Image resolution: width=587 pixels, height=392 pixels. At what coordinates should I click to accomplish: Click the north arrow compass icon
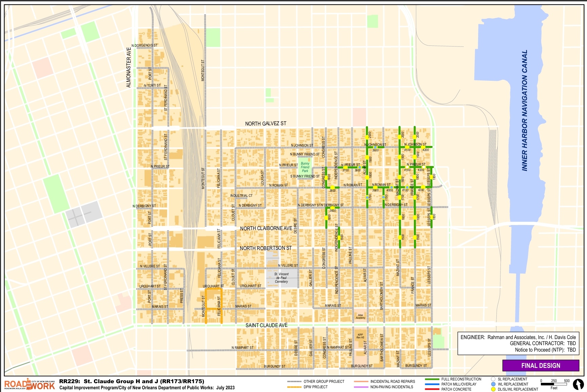point(578,384)
